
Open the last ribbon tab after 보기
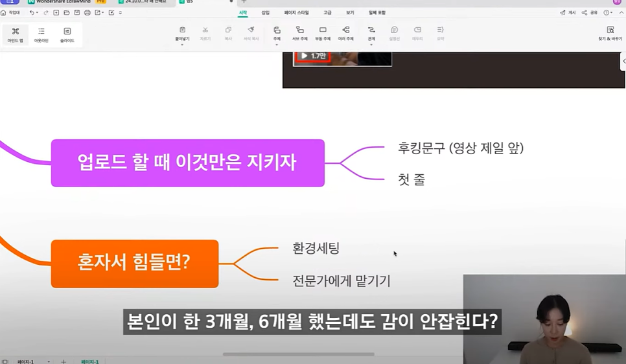coord(377,13)
